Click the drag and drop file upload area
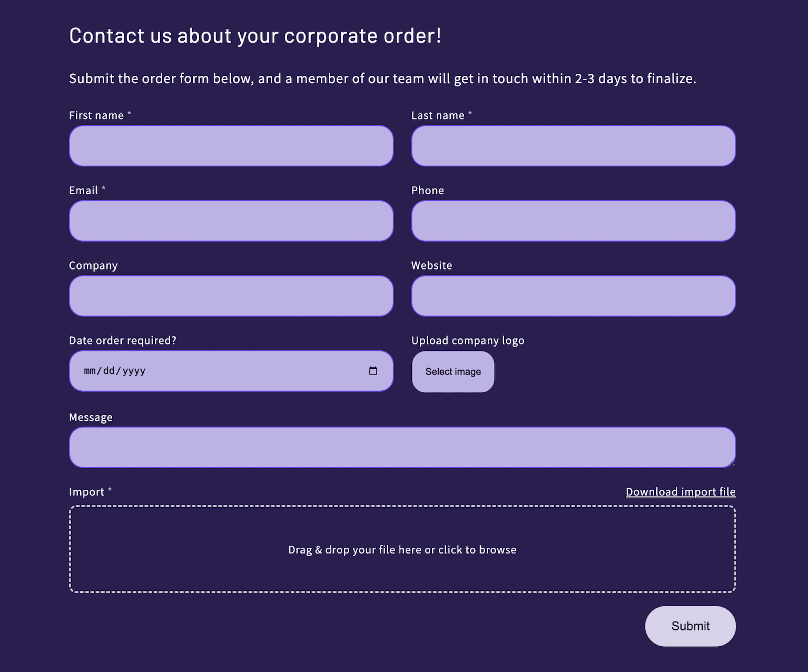Viewport: 808px width, 672px height. click(x=402, y=549)
